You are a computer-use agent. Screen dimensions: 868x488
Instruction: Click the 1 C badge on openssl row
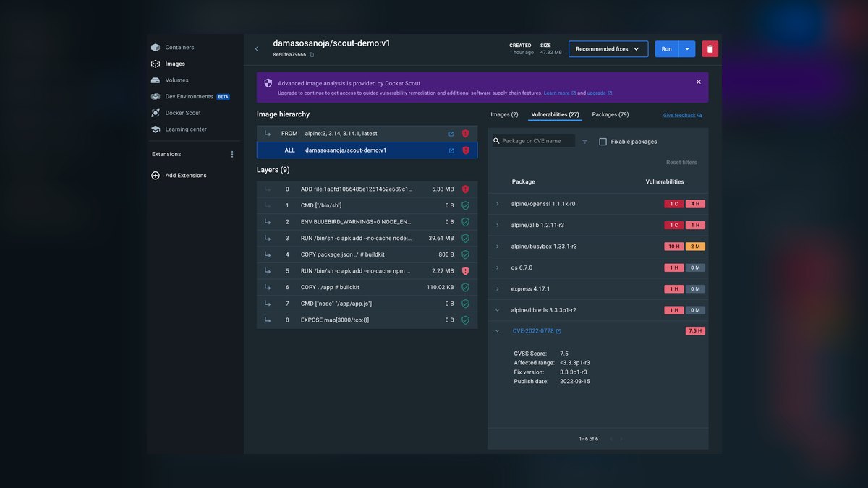[674, 204]
